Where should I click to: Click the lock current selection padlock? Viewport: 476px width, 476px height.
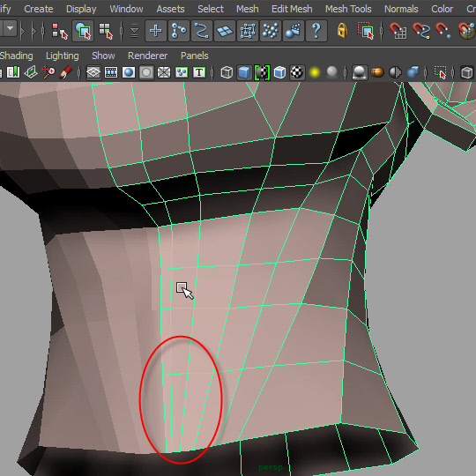pos(342,31)
